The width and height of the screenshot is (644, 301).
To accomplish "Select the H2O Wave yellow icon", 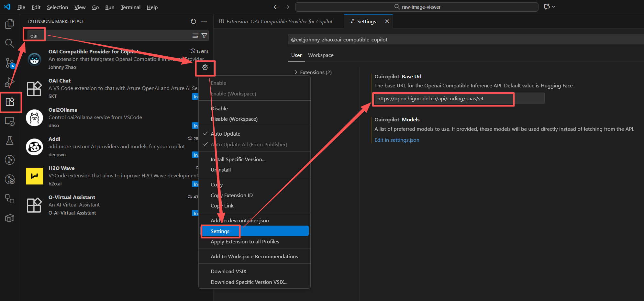I will tap(34, 176).
